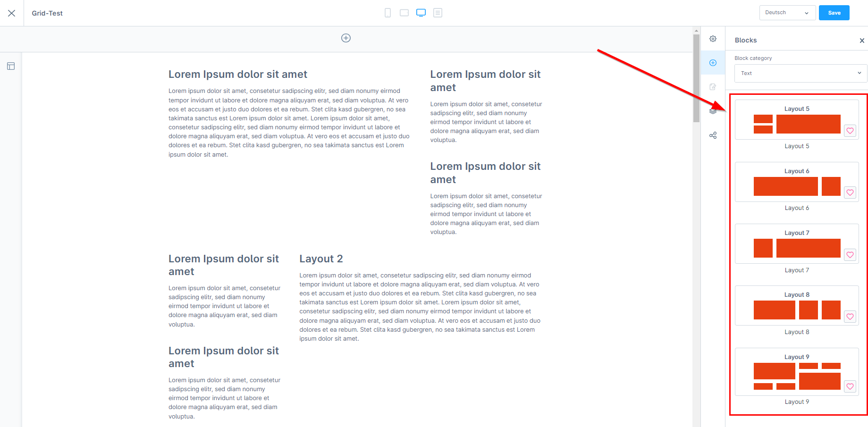
Task: Close the Blocks panel
Action: (x=862, y=41)
